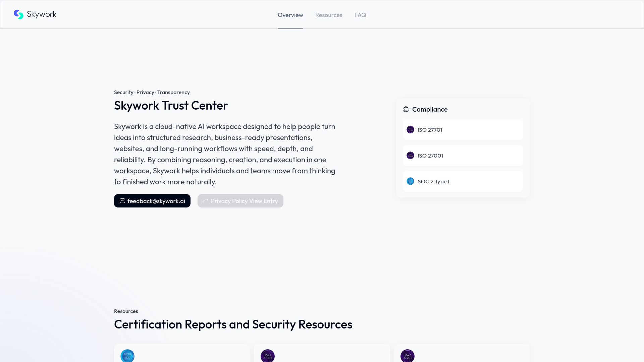Click the feedback@skywork.ai email button
The width and height of the screenshot is (644, 362).
point(152,201)
